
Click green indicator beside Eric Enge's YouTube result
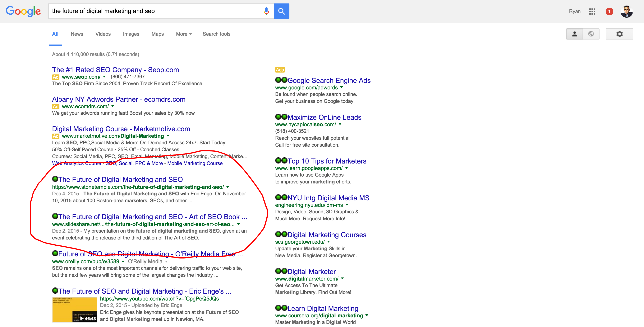pyautogui.click(x=55, y=291)
